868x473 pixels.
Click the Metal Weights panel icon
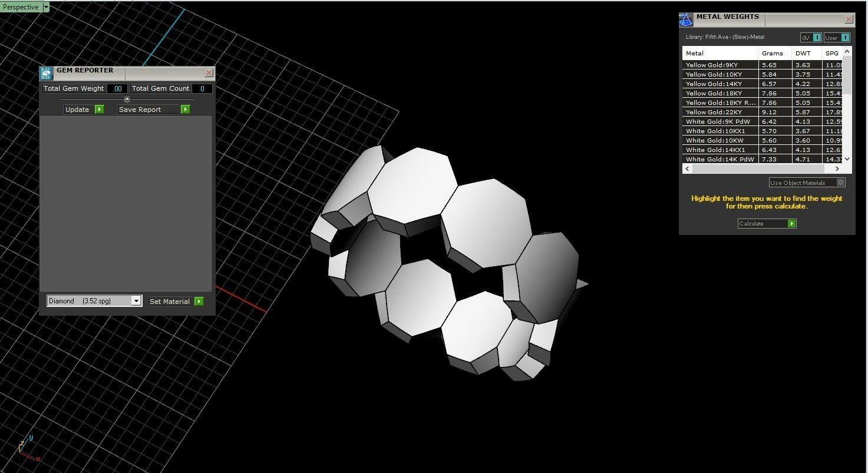(686, 20)
